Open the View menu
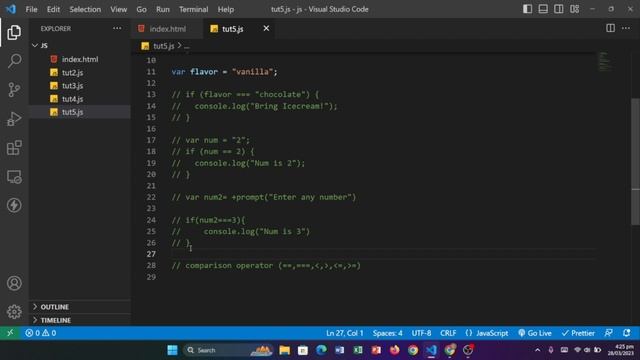 118,9
